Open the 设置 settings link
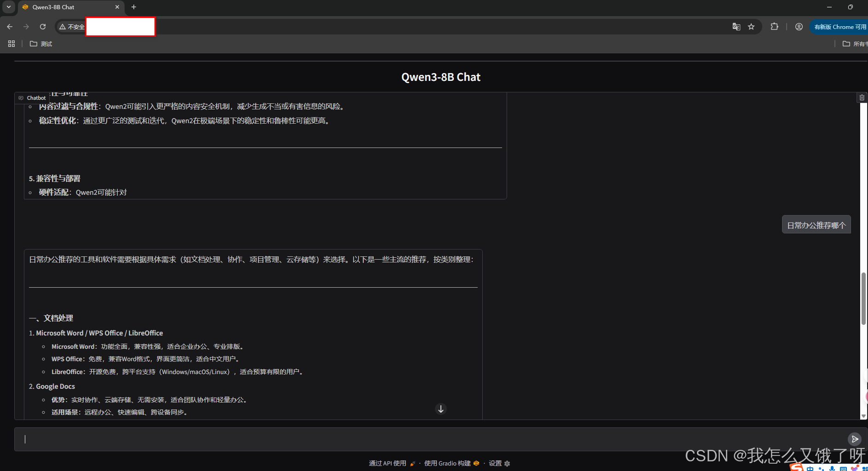 tap(499, 463)
